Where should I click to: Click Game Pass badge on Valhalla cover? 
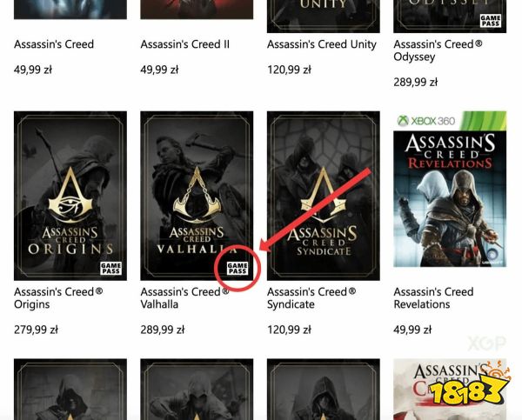pyautogui.click(x=238, y=268)
